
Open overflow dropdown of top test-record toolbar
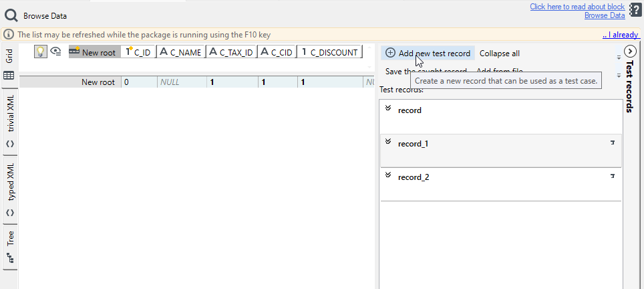click(x=619, y=58)
